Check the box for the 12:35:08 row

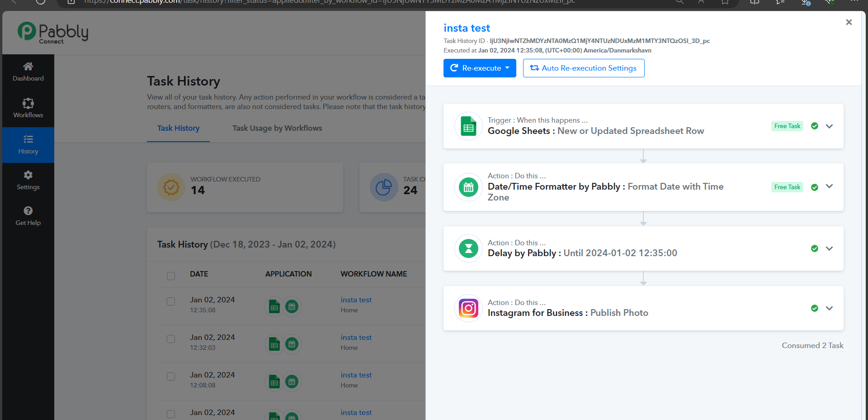click(x=171, y=301)
